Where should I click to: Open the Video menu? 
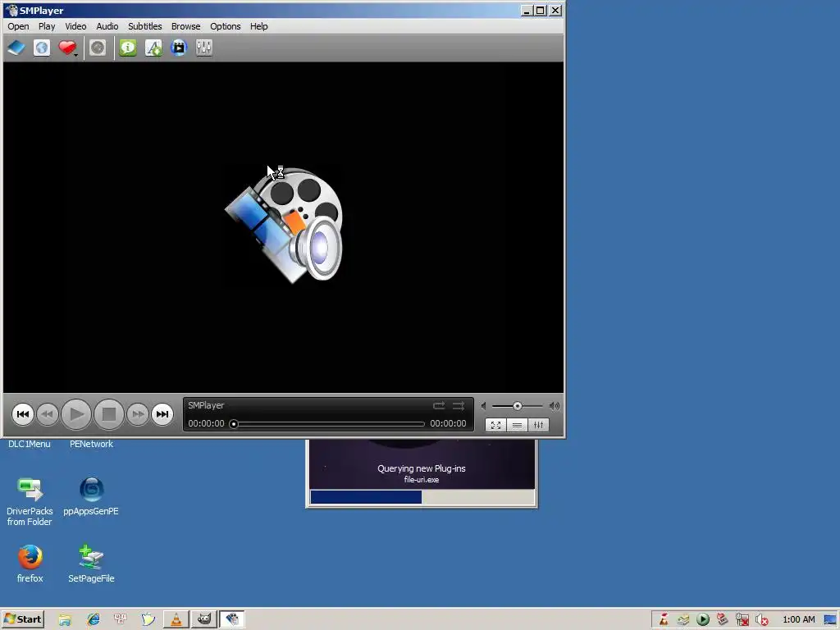pos(75,26)
